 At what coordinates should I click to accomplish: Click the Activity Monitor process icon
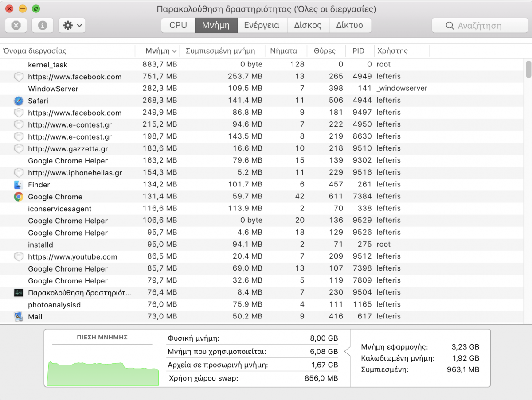click(19, 293)
